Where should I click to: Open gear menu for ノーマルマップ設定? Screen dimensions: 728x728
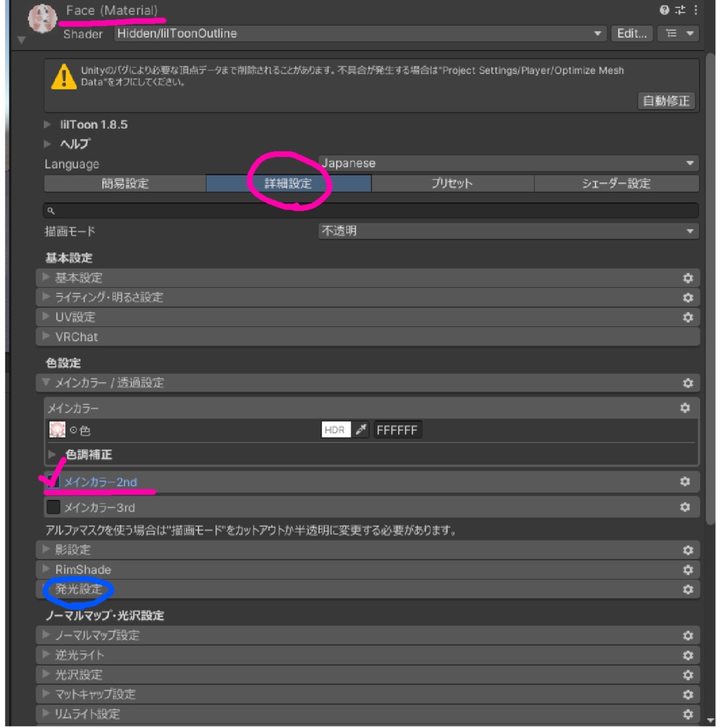[x=687, y=636]
